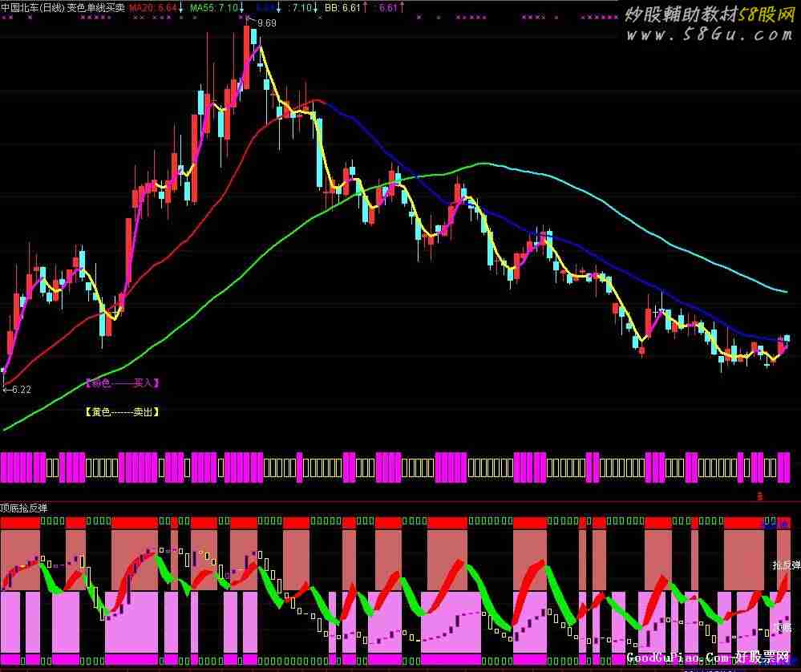The image size is (801, 672).
Task: Click the last cyan candlestick on chart
Action: click(787, 338)
